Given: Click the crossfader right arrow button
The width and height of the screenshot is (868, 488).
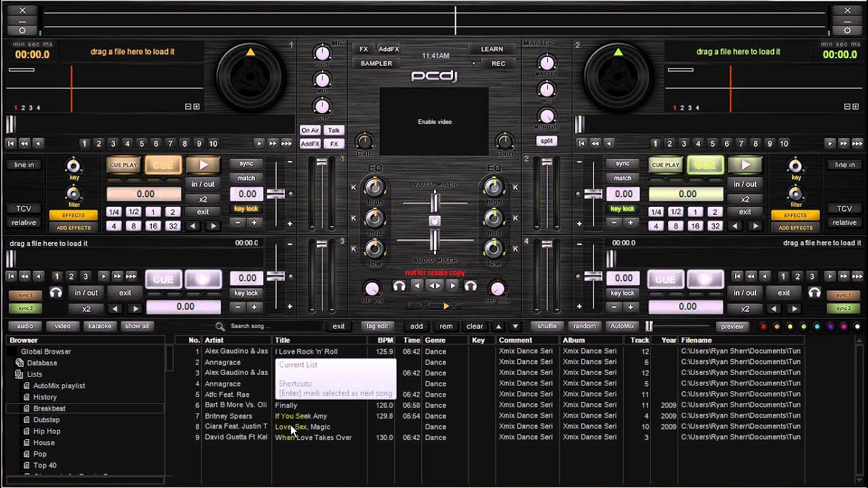Looking at the screenshot, I should pyautogui.click(x=452, y=286).
